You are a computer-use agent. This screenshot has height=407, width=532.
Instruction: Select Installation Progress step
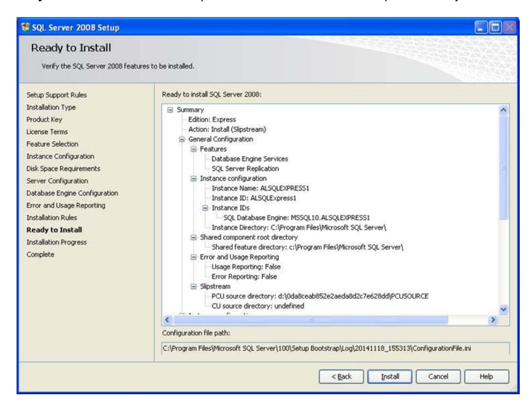pos(57,242)
